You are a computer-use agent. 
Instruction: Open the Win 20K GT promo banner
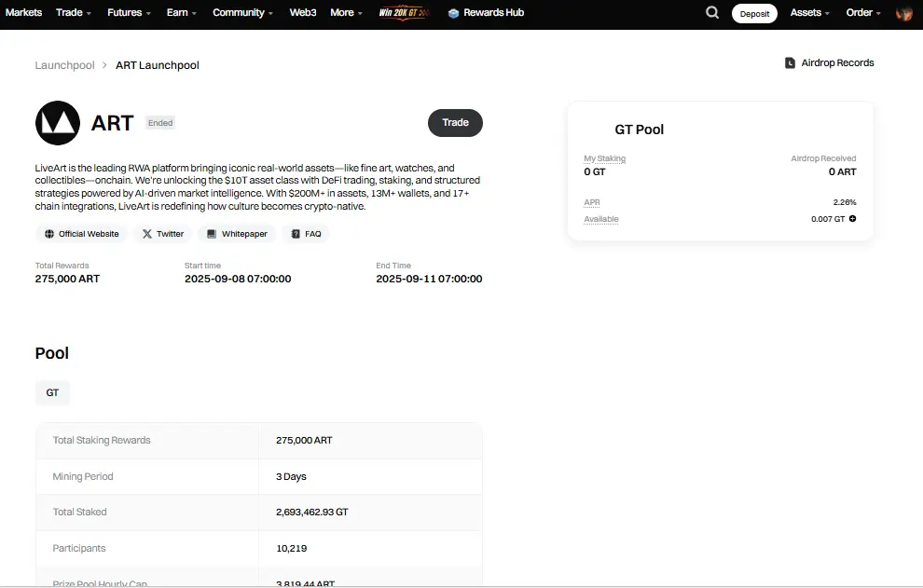coord(404,12)
